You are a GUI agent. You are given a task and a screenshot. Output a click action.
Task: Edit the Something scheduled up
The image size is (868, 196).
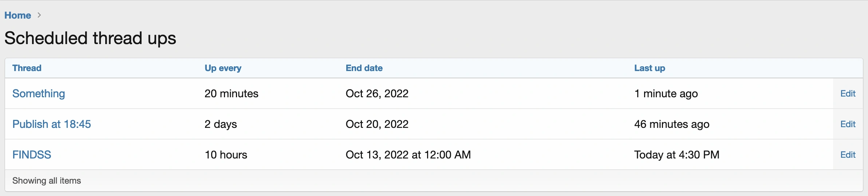(848, 94)
